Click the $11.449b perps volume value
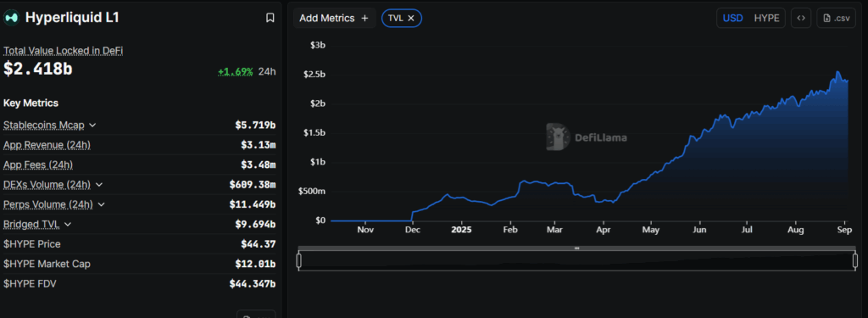The height and width of the screenshot is (318, 868). [253, 204]
